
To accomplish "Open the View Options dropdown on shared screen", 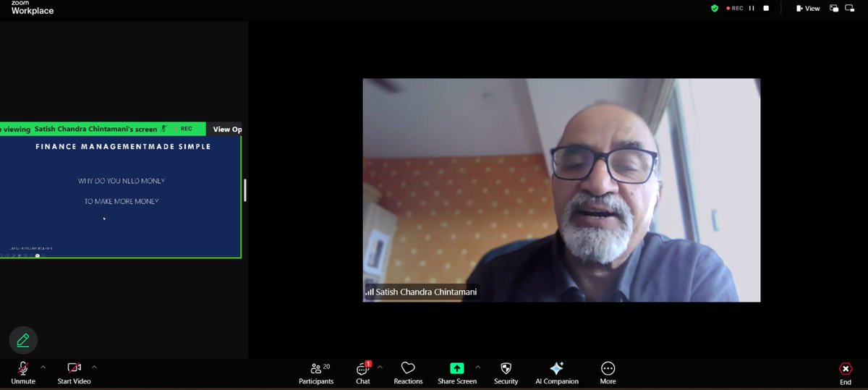I will [227, 130].
